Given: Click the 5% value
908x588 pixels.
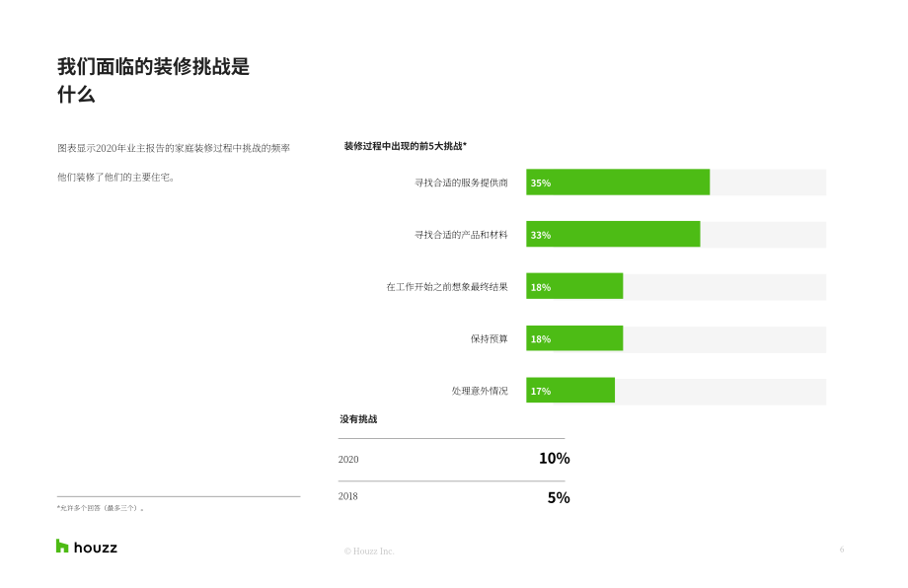Looking at the screenshot, I should (x=559, y=497).
